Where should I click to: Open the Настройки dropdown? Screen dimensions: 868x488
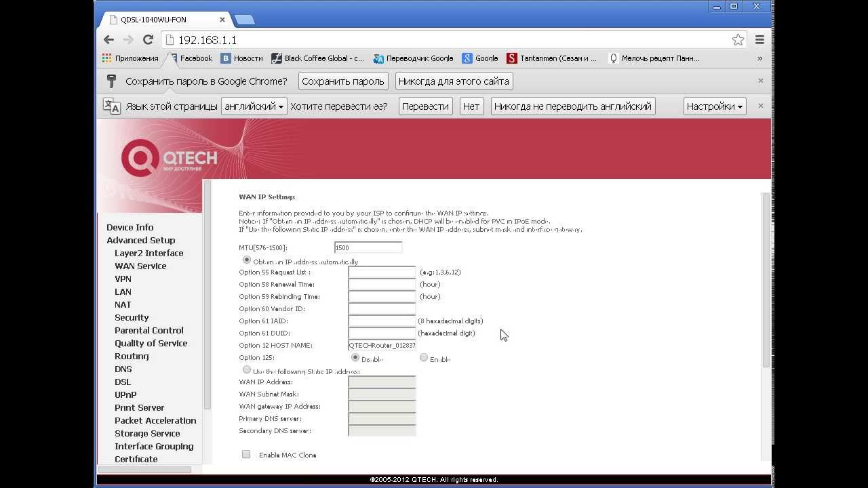tap(715, 106)
